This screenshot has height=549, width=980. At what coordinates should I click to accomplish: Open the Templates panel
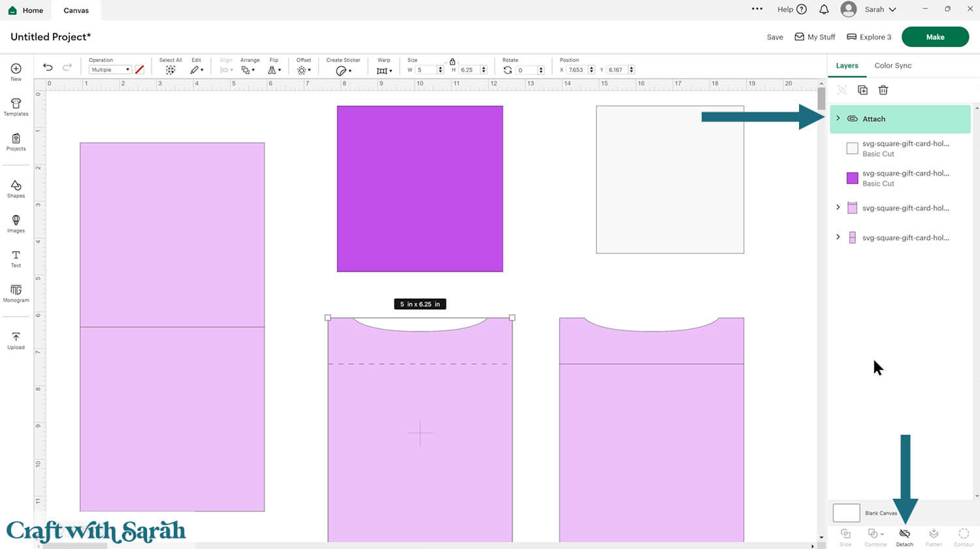16,106
